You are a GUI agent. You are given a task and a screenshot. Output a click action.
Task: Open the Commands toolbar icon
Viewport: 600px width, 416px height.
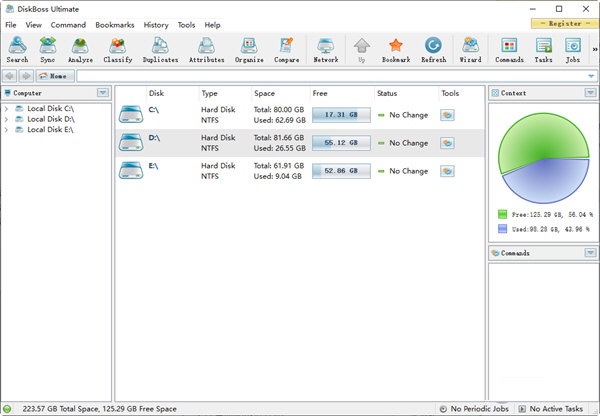coord(509,50)
